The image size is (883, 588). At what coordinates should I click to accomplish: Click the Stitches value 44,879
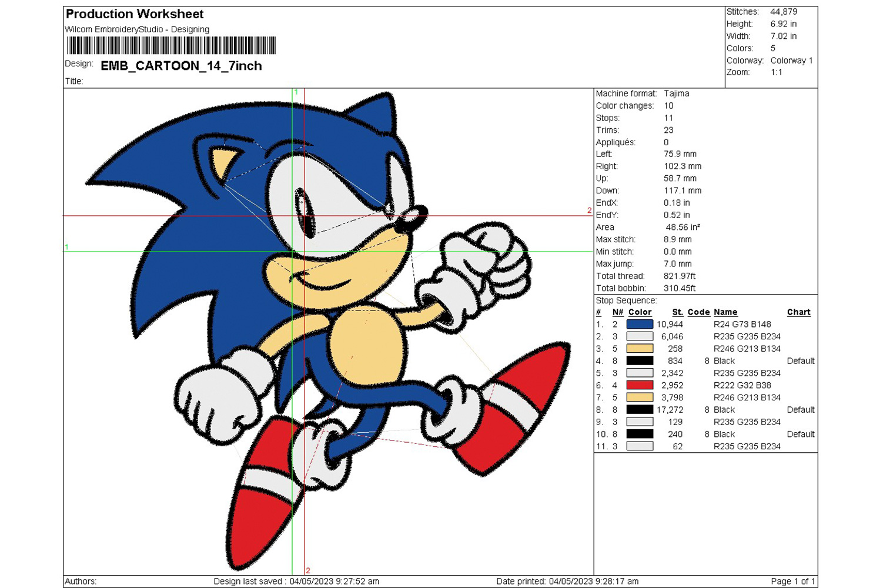click(x=784, y=12)
